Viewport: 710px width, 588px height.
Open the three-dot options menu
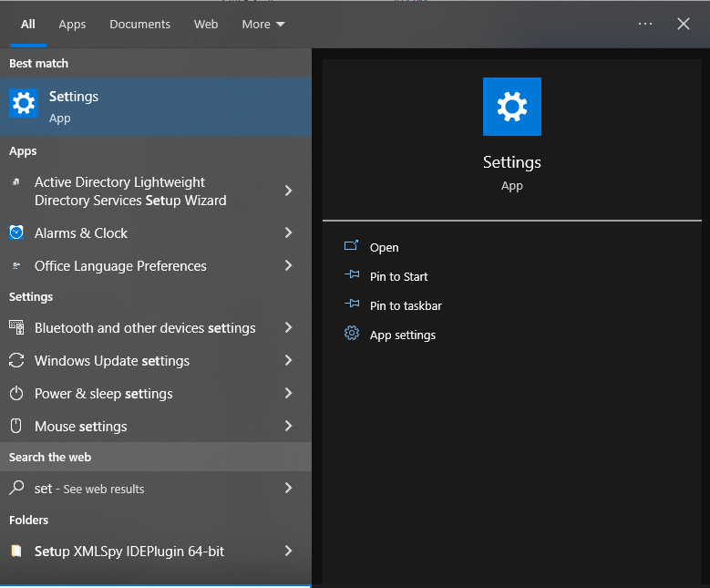(x=645, y=25)
